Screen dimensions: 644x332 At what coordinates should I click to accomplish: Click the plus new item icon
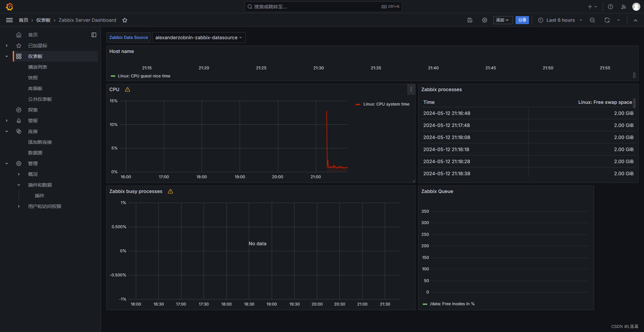590,7
